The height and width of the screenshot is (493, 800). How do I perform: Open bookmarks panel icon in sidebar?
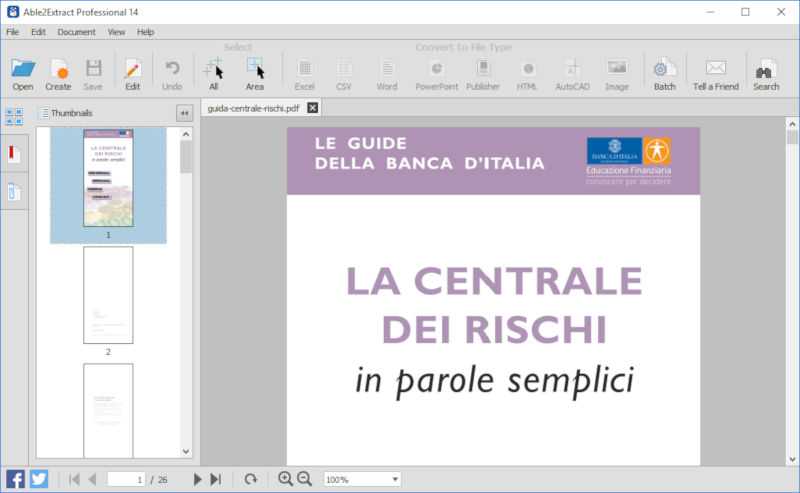click(14, 153)
